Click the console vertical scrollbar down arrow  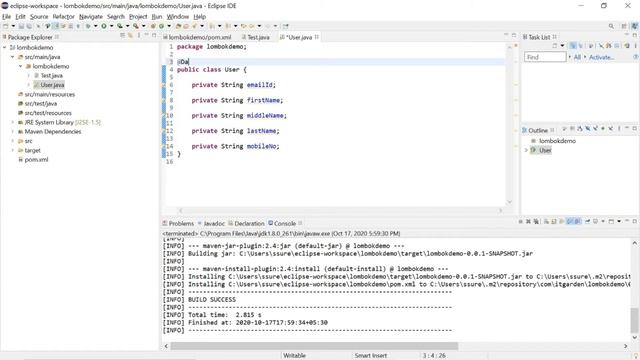coord(635,338)
